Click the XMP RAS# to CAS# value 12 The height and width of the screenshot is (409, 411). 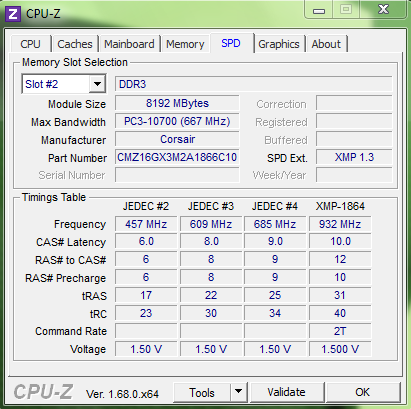tap(340, 259)
